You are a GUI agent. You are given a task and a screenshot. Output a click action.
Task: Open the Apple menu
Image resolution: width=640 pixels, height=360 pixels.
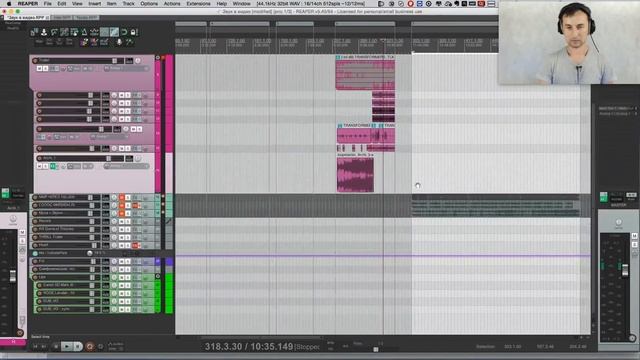(9, 4)
